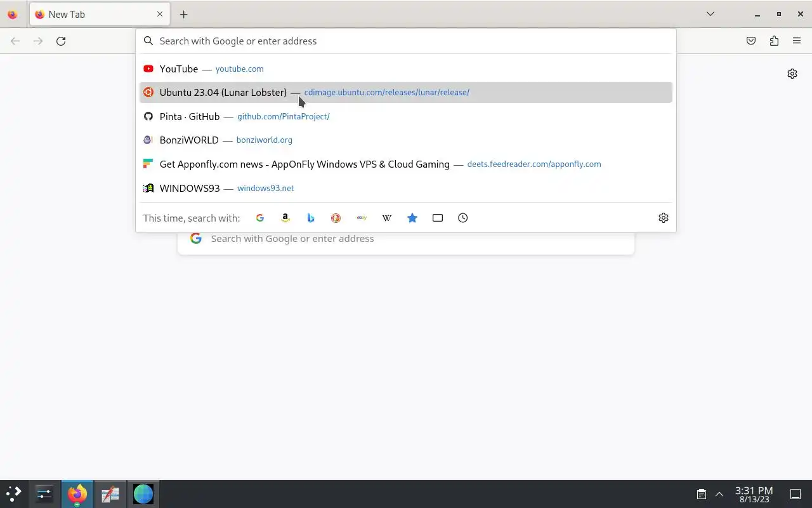Search this time with Bing
This screenshot has width=812, height=508.
[x=311, y=218]
